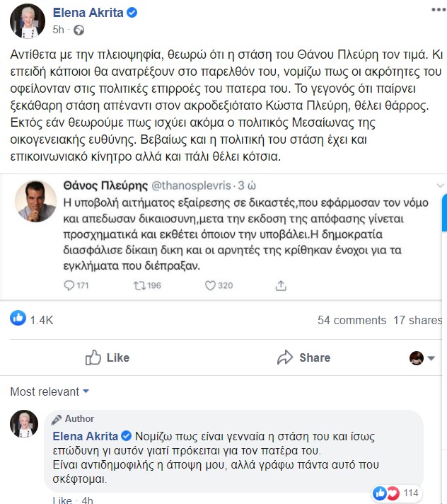Click the reply icon on the embedded tweet

tap(69, 285)
